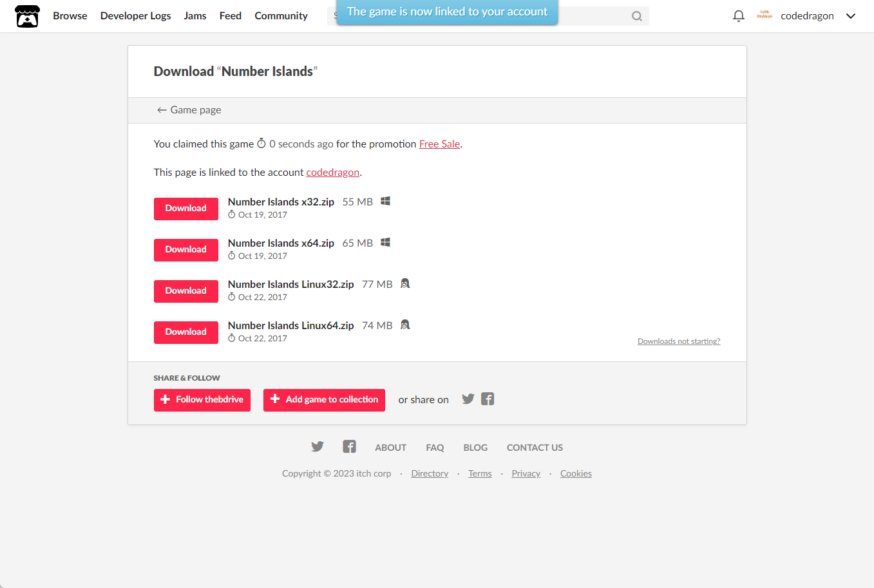Share on Twitter next to 'or share on'

click(x=468, y=399)
